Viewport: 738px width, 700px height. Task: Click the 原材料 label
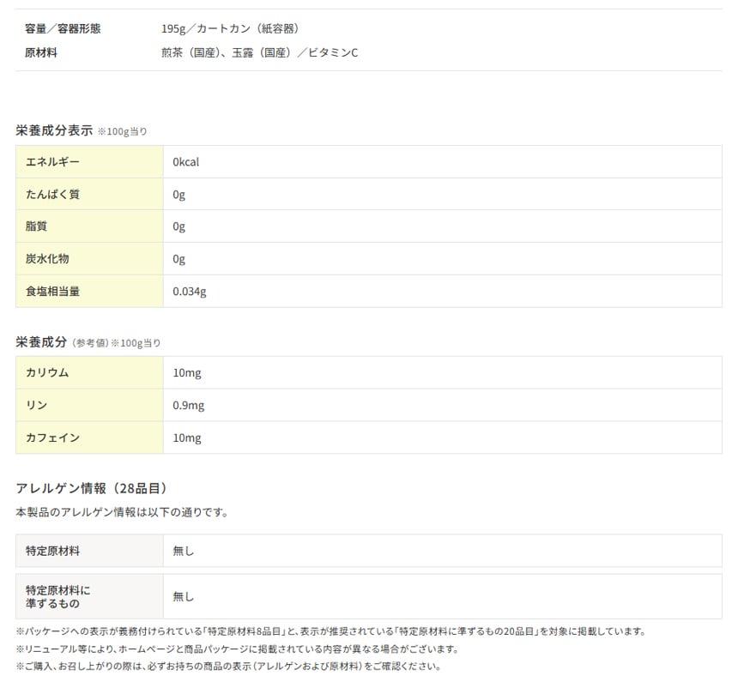click(x=41, y=53)
